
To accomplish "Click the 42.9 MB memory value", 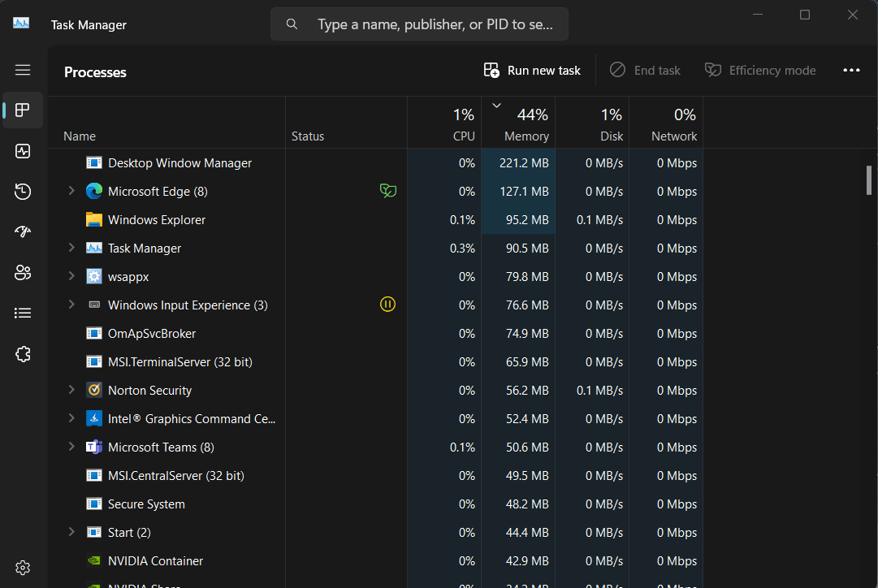I will (x=527, y=560).
